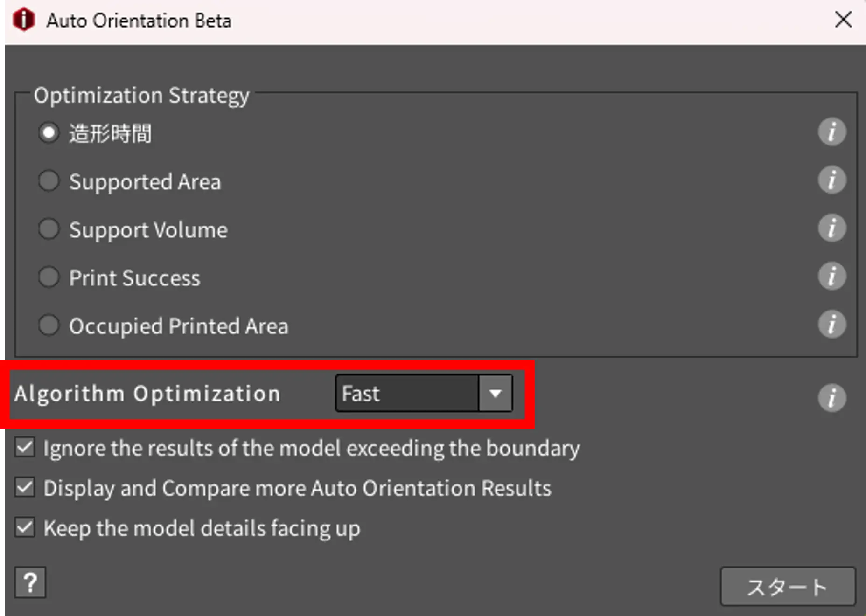This screenshot has width=866, height=616.
Task: Open info for Supported Area option
Action: click(831, 180)
